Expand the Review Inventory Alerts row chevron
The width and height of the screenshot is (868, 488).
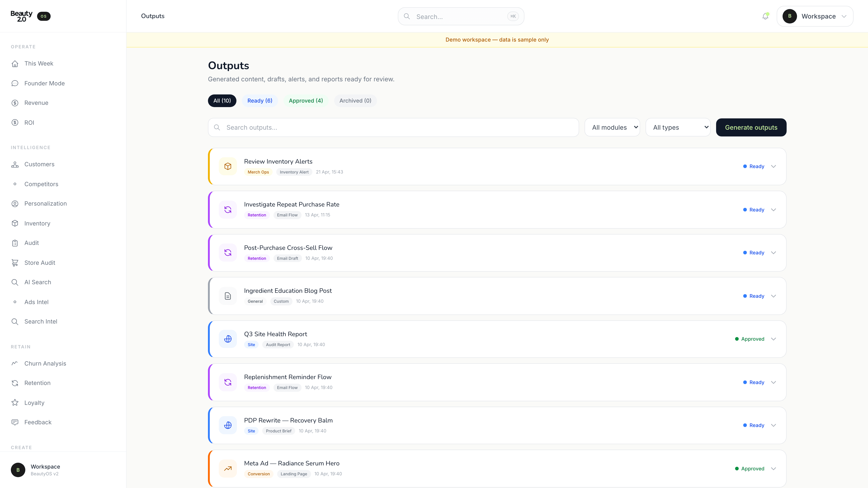point(774,166)
